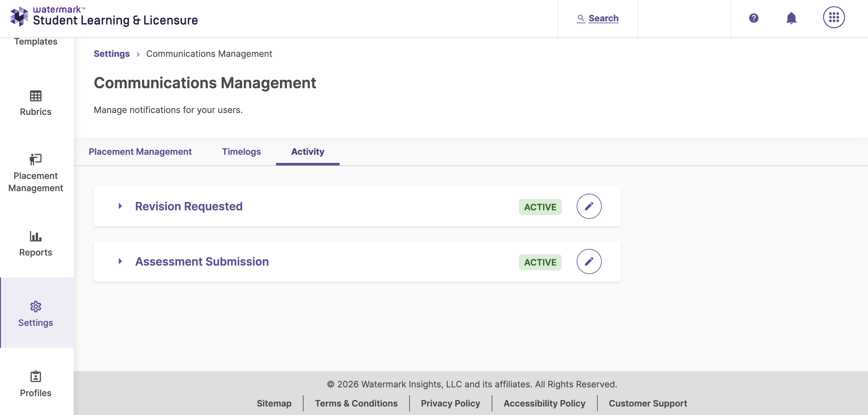868x415 pixels.
Task: Click 'Manage notifications for your users.' text
Action: [168, 110]
